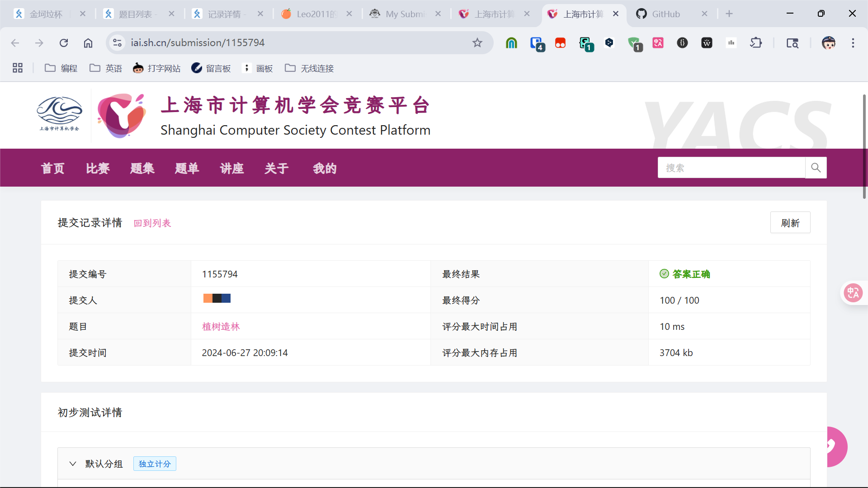868x488 pixels.
Task: Open the dark hexagon extension icon
Action: [609, 42]
